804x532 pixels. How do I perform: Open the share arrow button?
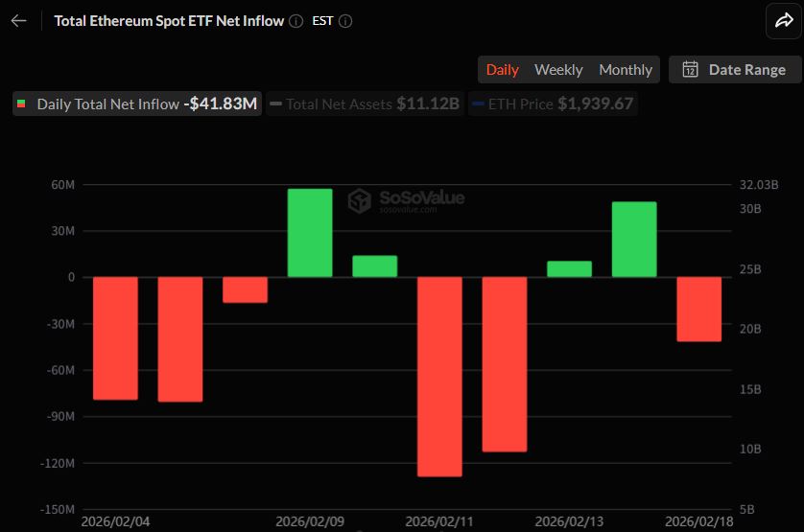click(x=782, y=21)
